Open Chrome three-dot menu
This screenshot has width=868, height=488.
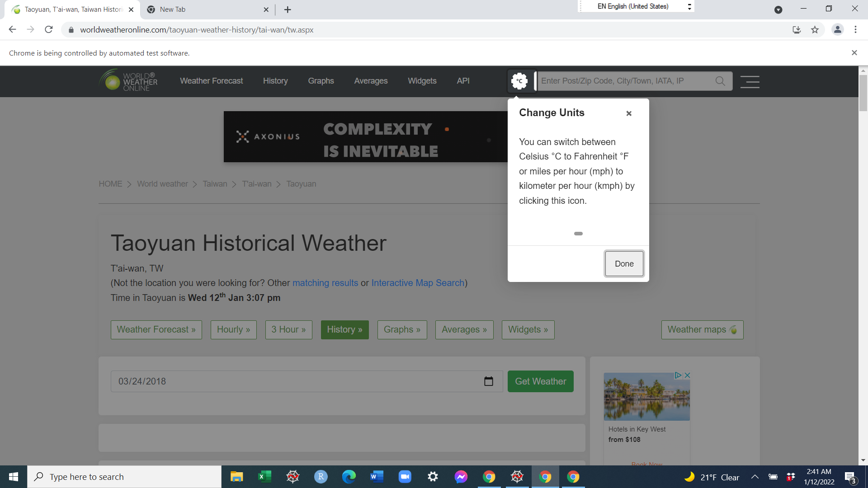coord(855,30)
